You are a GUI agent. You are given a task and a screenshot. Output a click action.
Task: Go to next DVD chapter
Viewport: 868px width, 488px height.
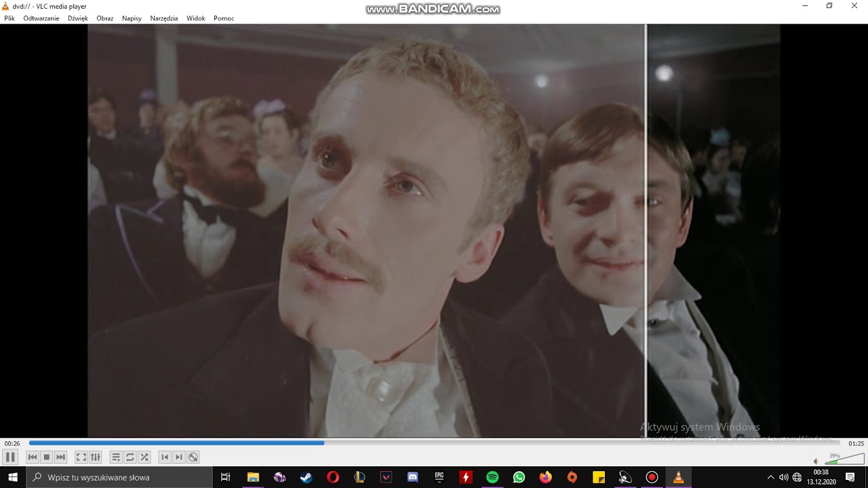point(179,457)
